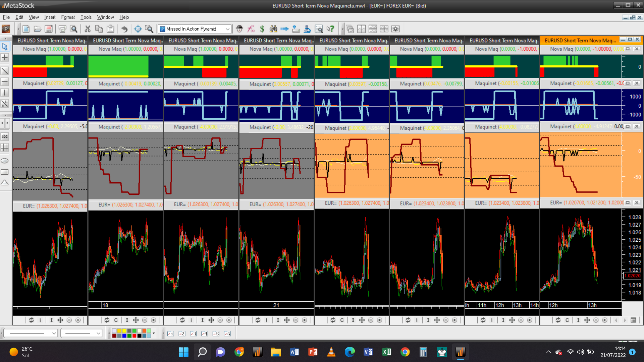Click zoom-in plus under first chart
Viewport: 644px width, 362px height.
point(78,320)
